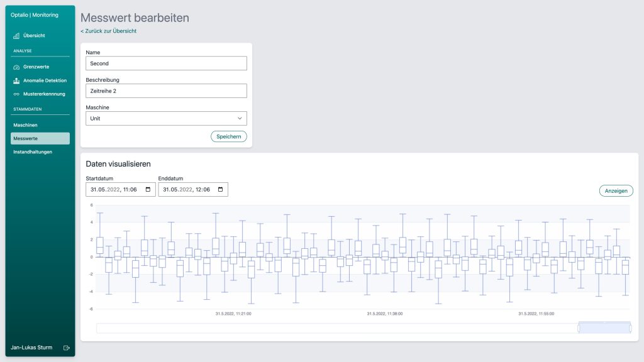This screenshot has width=644, height=362.
Task: Click the logout icon beside Jan-Lukas Sturm
Action: [x=67, y=348]
